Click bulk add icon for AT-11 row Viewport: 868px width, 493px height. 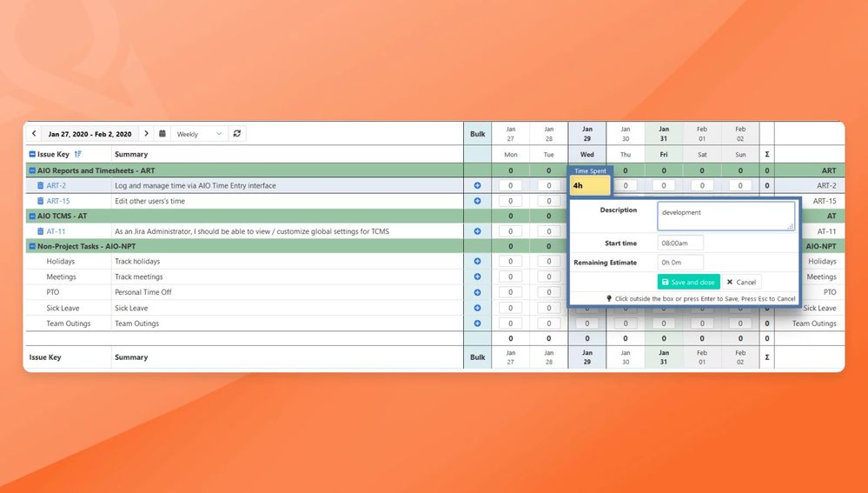[477, 231]
